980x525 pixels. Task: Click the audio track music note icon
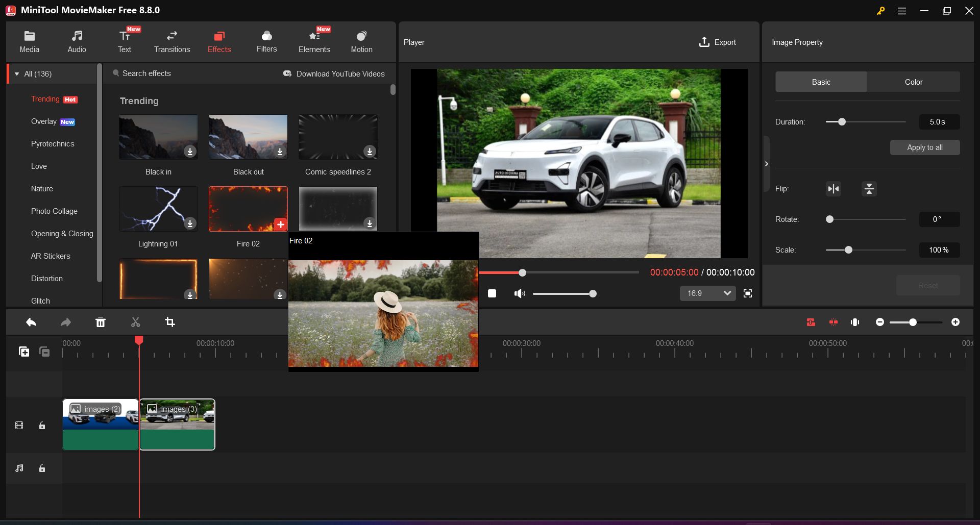[x=19, y=468]
